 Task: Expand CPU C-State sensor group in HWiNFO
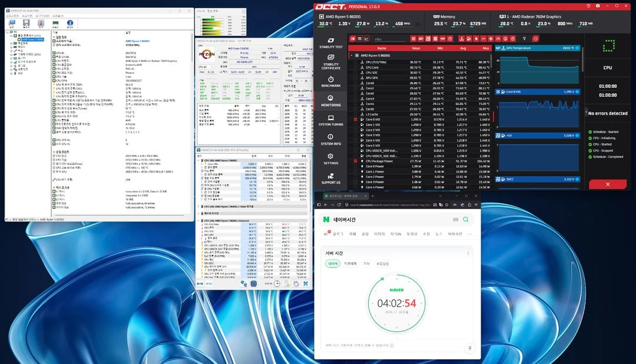pyautogui.click(x=198, y=207)
